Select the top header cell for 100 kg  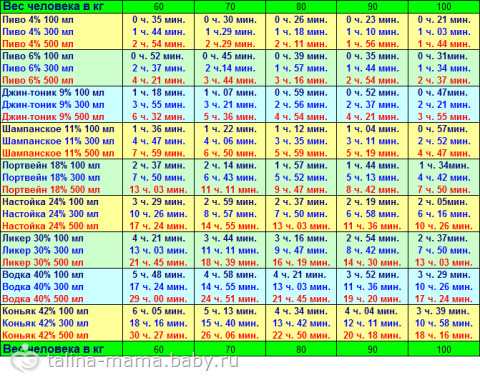pos(444,6)
